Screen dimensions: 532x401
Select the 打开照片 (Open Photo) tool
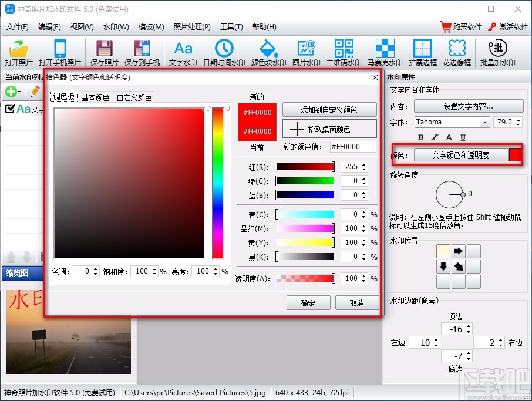(16, 52)
